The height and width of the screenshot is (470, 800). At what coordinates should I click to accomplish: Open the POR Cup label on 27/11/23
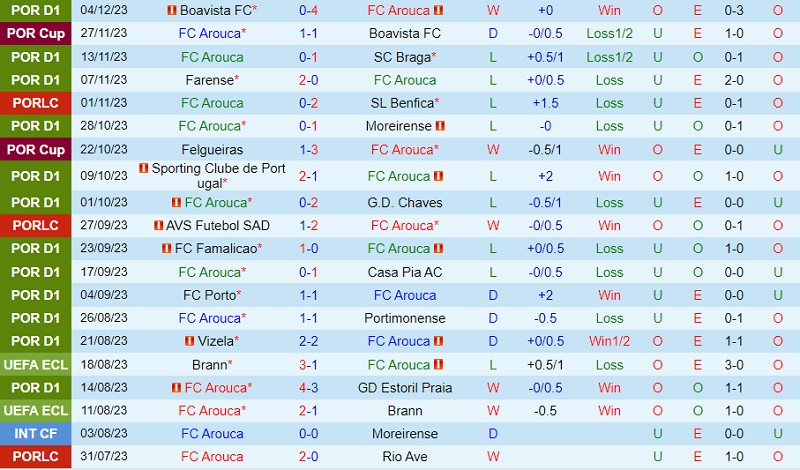click(36, 34)
